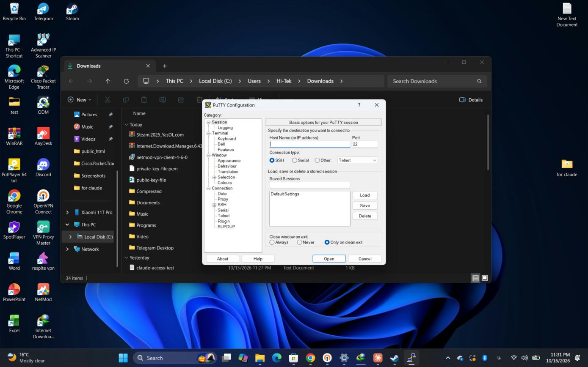Click the About button in PuTTY
The width and height of the screenshot is (588, 367).
tap(222, 259)
